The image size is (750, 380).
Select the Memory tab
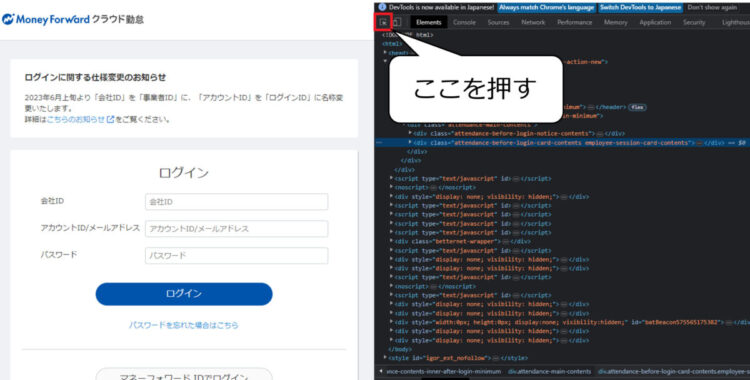point(616,22)
